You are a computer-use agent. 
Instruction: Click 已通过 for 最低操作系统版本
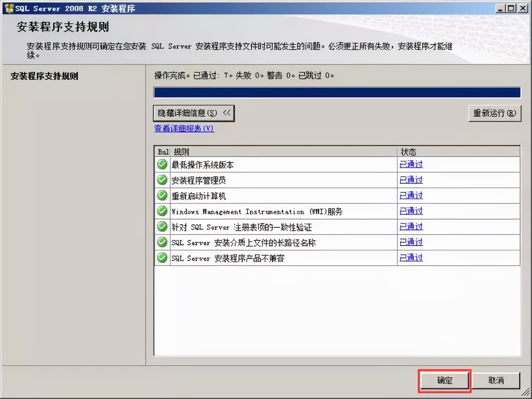click(411, 164)
